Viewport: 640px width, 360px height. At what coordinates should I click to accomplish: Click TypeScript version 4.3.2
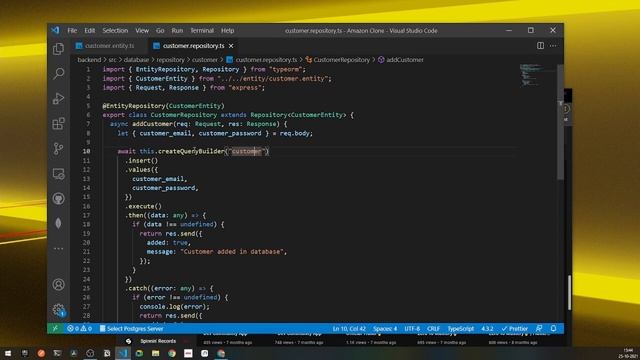pyautogui.click(x=487, y=329)
